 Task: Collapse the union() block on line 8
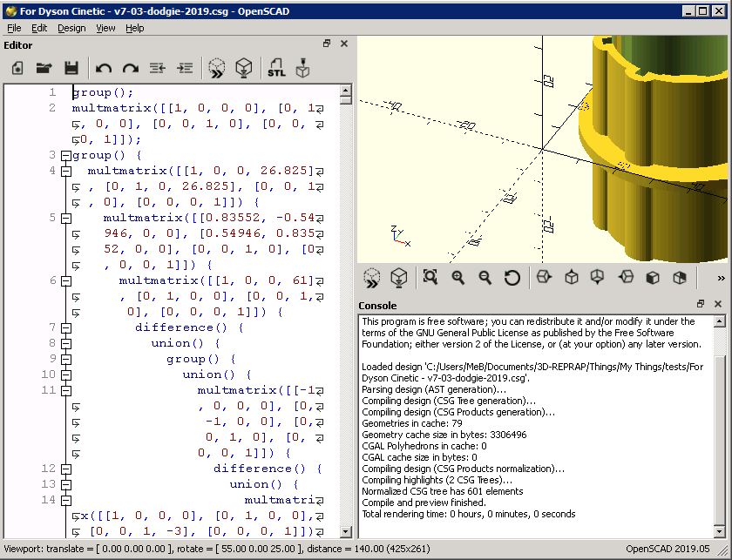[x=66, y=343]
